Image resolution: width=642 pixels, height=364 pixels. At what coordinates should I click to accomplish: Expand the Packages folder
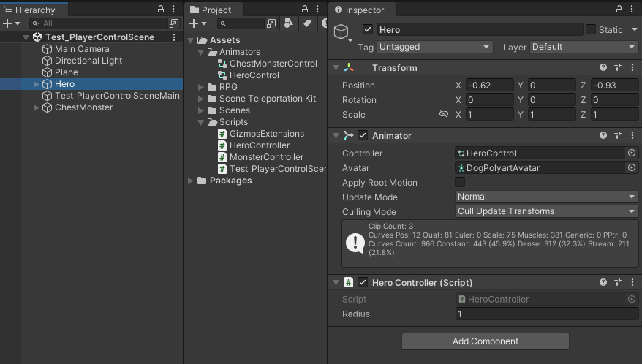[x=191, y=181]
